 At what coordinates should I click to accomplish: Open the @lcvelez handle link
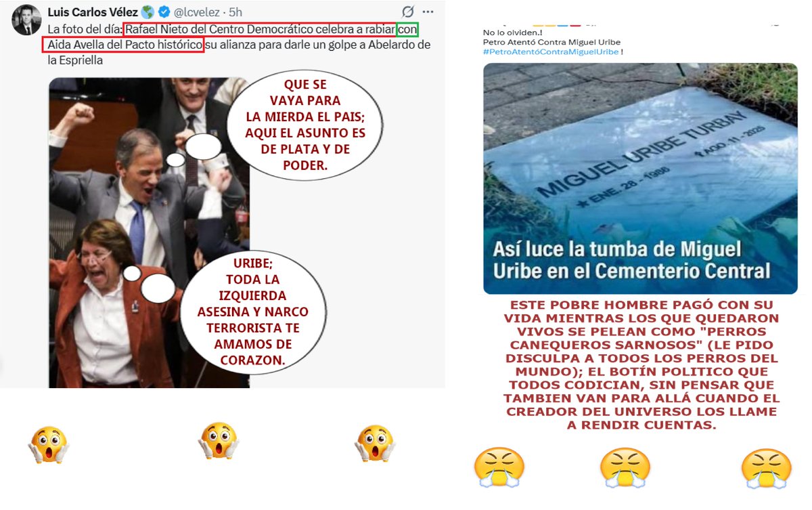pyautogui.click(x=198, y=12)
